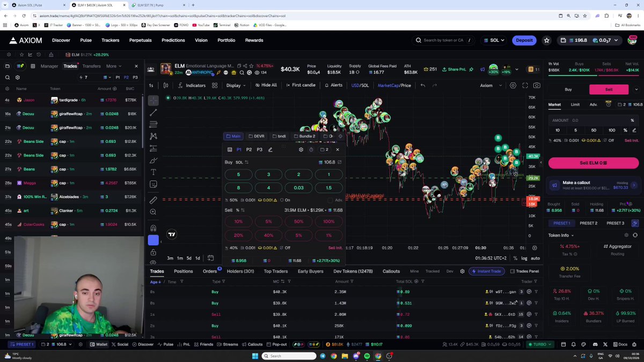Open instant trade panel settings gear
644x362 pixels.
301,150
